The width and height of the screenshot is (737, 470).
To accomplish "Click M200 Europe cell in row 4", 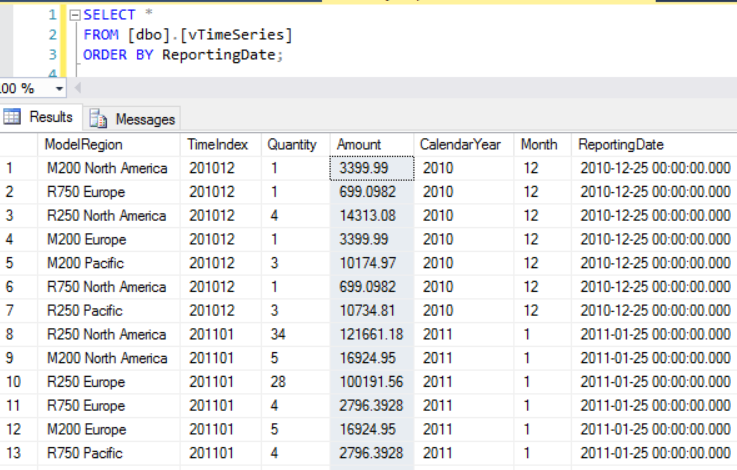I will pos(109,240).
